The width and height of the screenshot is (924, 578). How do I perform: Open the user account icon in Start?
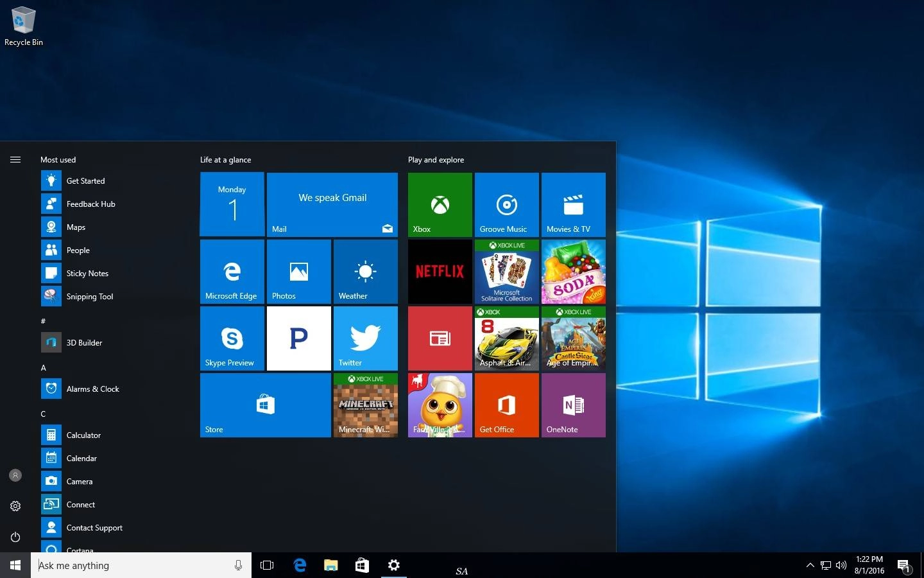[15, 475]
